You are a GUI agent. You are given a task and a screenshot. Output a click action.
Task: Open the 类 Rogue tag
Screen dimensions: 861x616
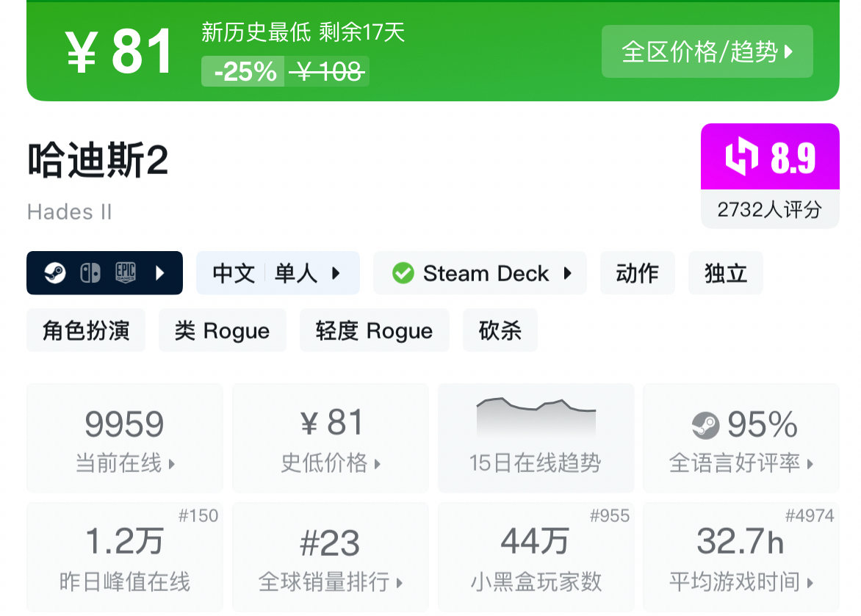pos(222,330)
